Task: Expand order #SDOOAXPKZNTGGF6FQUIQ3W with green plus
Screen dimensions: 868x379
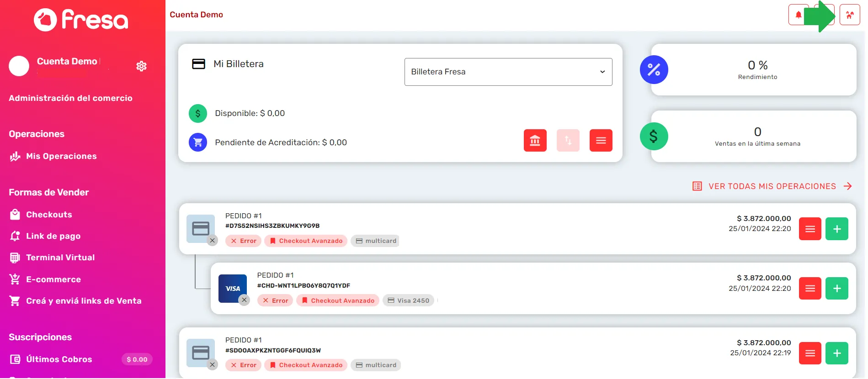Action: (x=837, y=353)
